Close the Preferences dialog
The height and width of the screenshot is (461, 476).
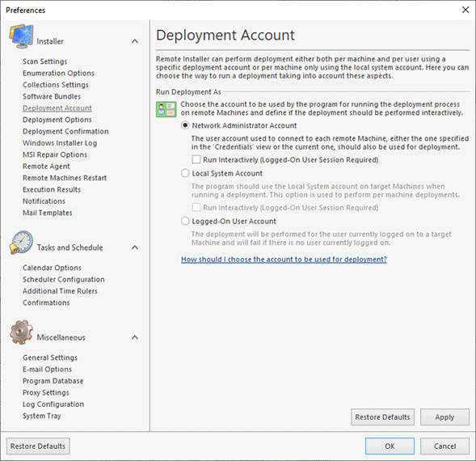[465, 10]
